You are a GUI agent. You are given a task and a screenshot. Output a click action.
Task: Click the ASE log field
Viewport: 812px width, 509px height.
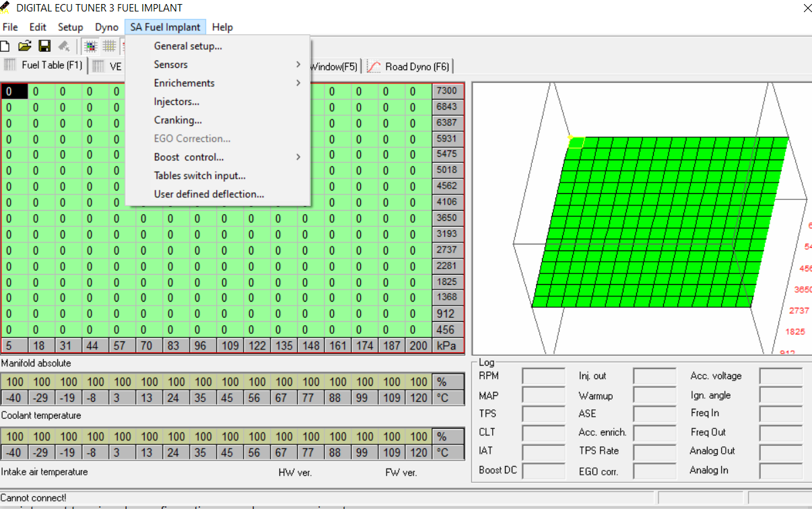[654, 414]
